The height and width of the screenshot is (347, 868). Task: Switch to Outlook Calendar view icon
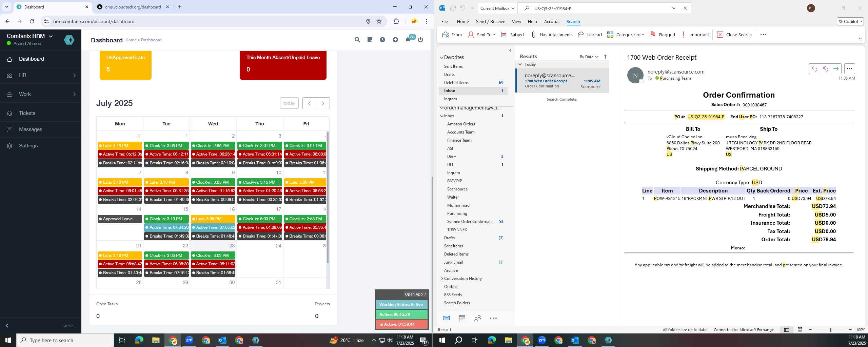462,318
